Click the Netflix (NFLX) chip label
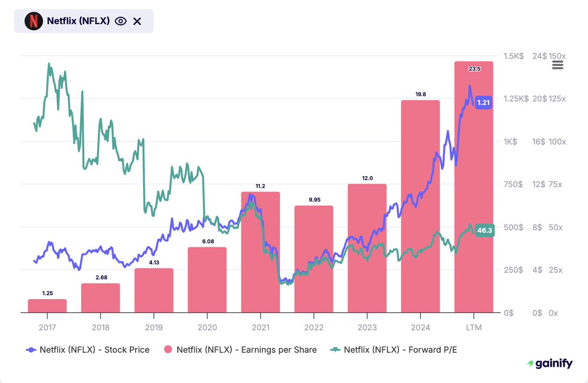Screen dimensions: 588x383 78,21
